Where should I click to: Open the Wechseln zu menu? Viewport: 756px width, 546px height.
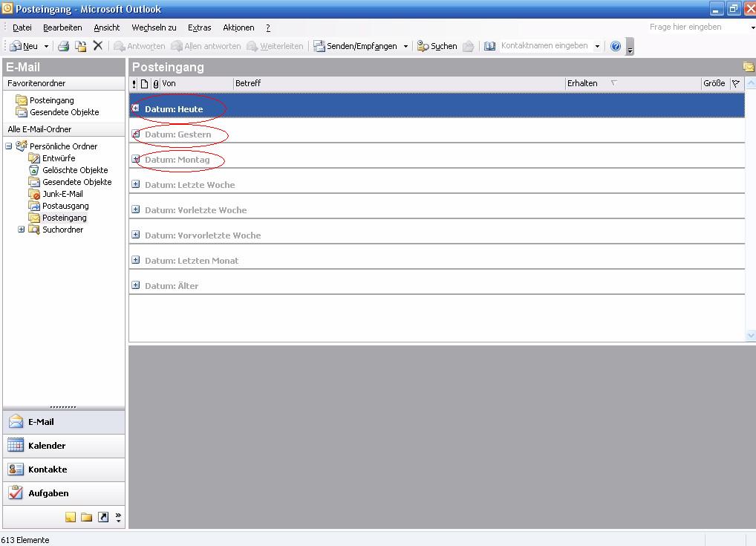[x=154, y=27]
